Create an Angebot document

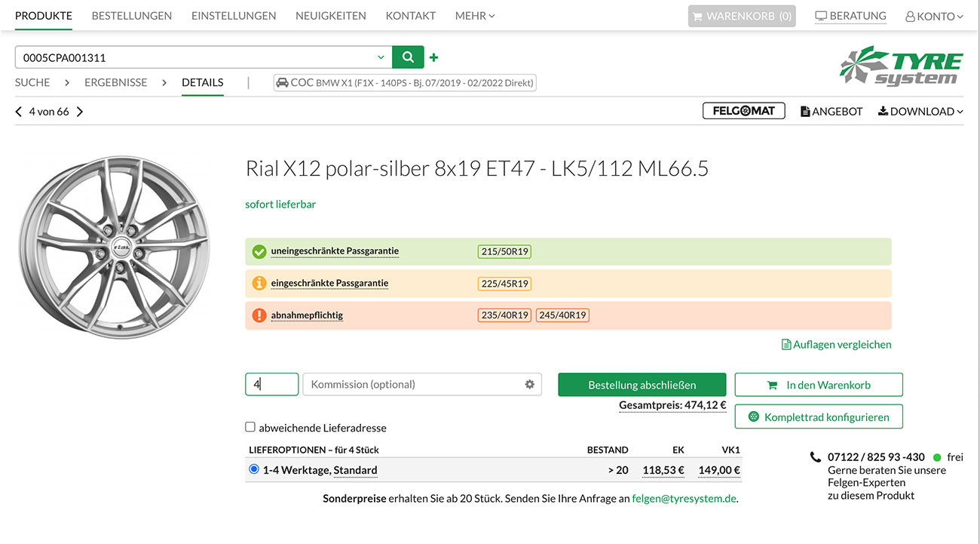click(x=831, y=112)
